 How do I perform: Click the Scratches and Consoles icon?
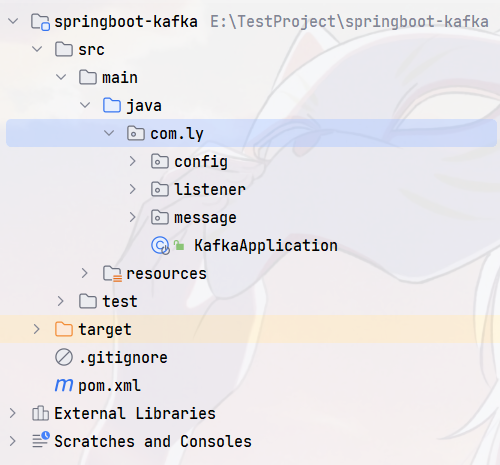(x=41, y=440)
